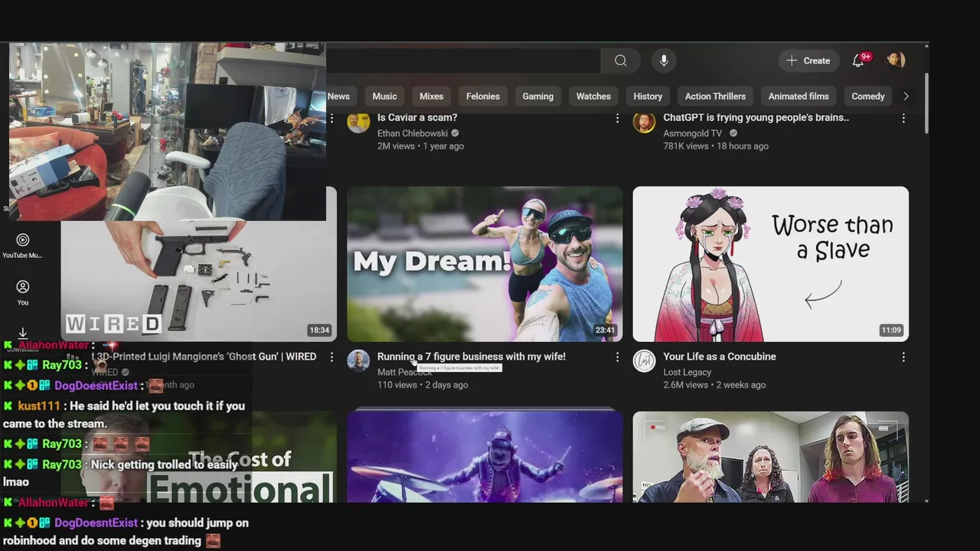The width and height of the screenshot is (980, 551).
Task: Select the Gaming category chip
Action: click(537, 96)
